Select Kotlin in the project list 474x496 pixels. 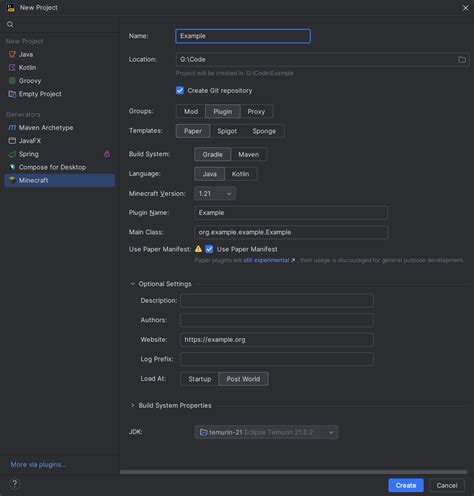click(x=60, y=68)
